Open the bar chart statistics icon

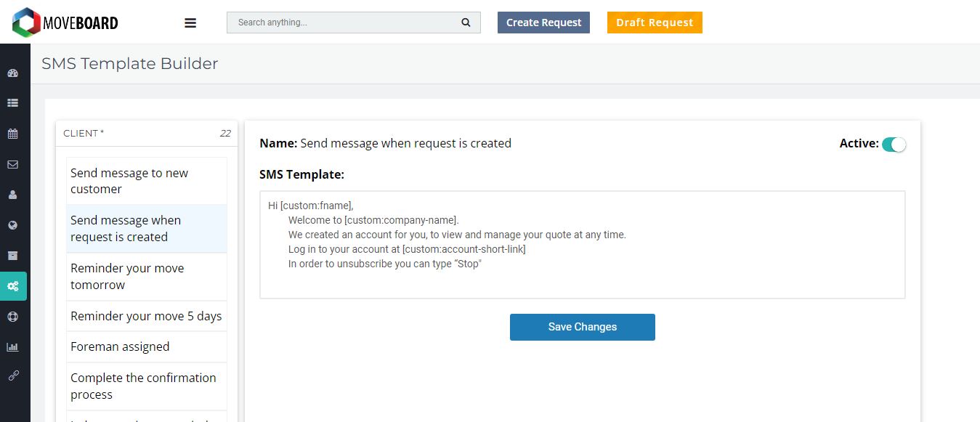point(12,347)
